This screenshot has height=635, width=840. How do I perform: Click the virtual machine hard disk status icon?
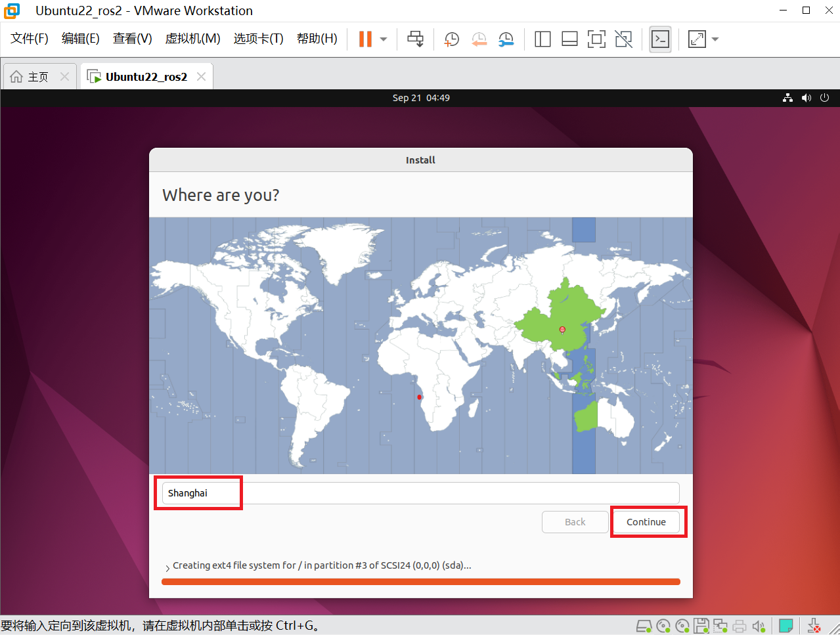(x=644, y=626)
